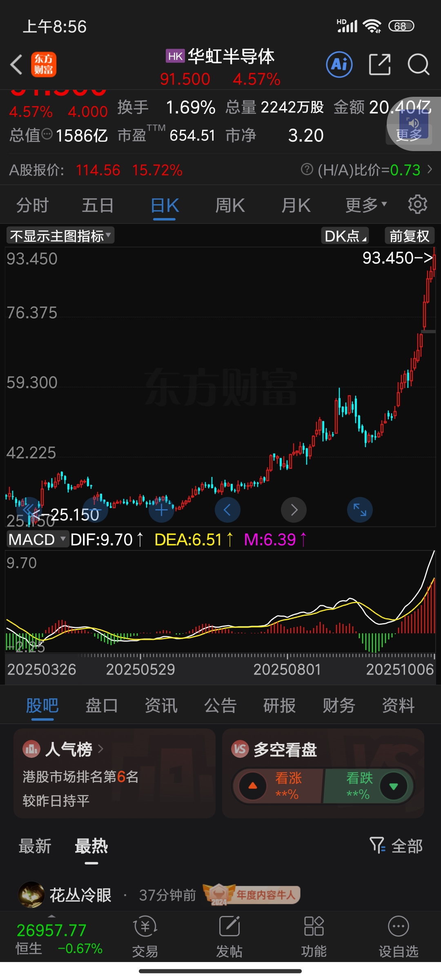Zoom out chart with minus button
Viewport: 441px width, 980px height.
click(x=95, y=510)
